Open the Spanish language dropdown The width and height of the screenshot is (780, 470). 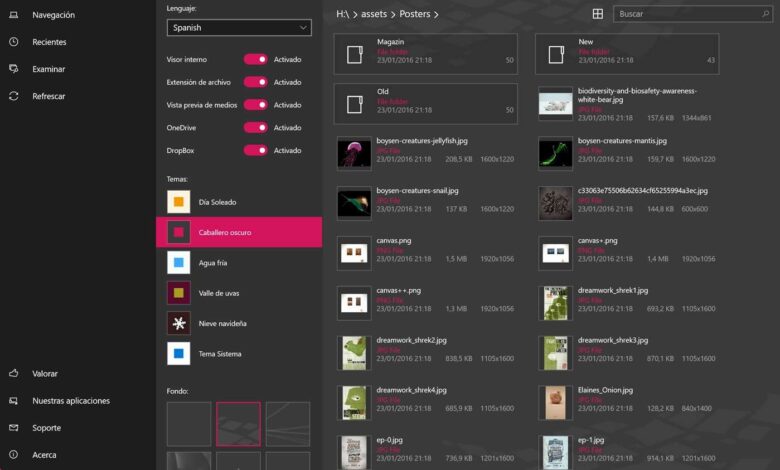tap(239, 28)
